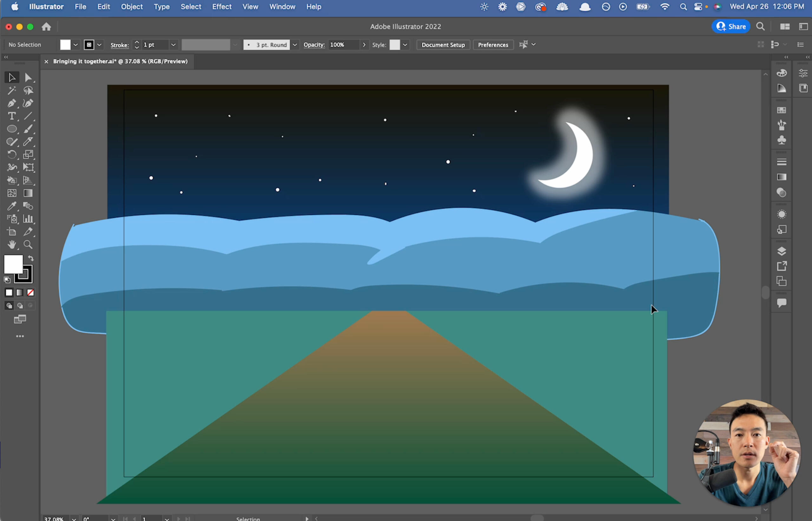
Task: Set fill to None
Action: point(30,293)
